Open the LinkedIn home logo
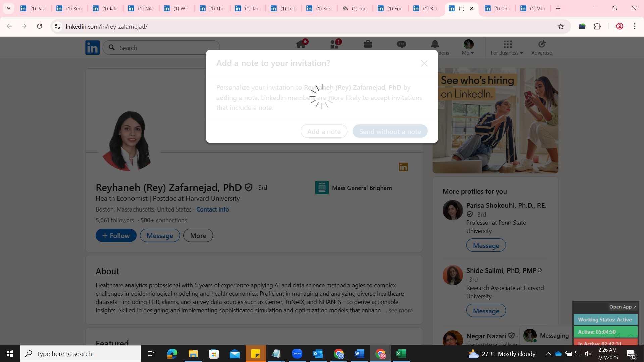Image resolution: width=644 pixels, height=362 pixels. (x=92, y=47)
